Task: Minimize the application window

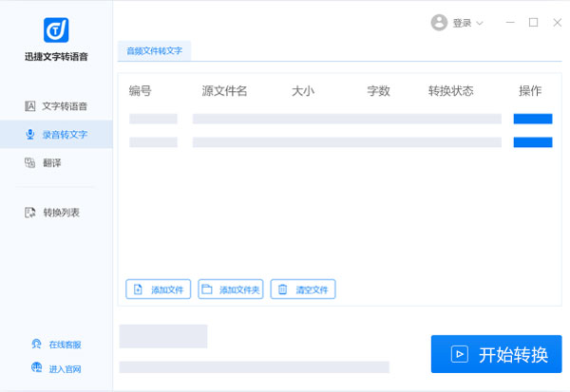Action: tap(511, 23)
